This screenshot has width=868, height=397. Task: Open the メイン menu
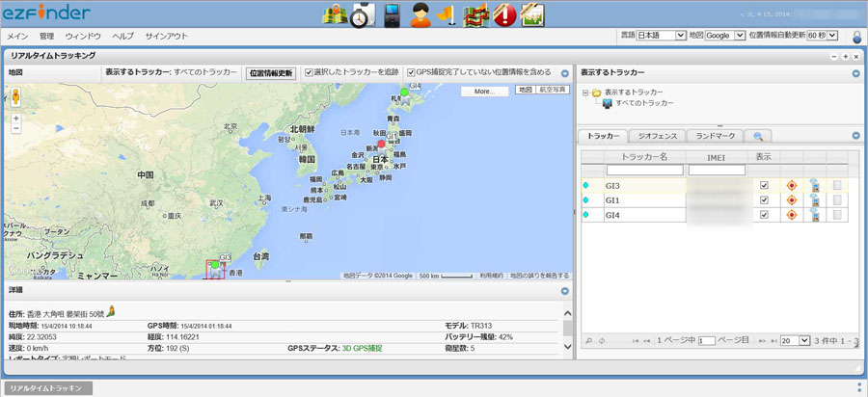point(17,37)
